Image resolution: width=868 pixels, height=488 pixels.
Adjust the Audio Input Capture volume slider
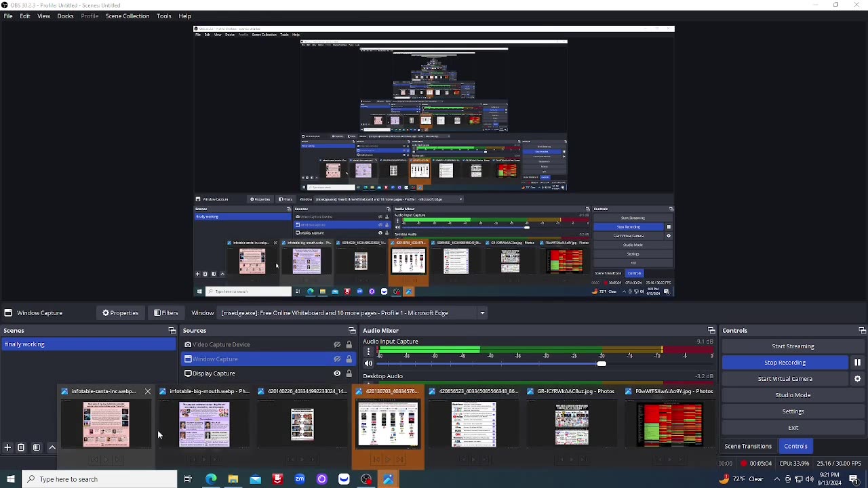[x=601, y=364]
